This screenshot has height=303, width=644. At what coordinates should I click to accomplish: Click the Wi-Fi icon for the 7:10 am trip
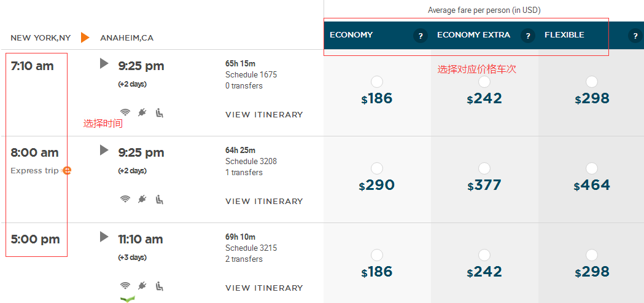125,112
